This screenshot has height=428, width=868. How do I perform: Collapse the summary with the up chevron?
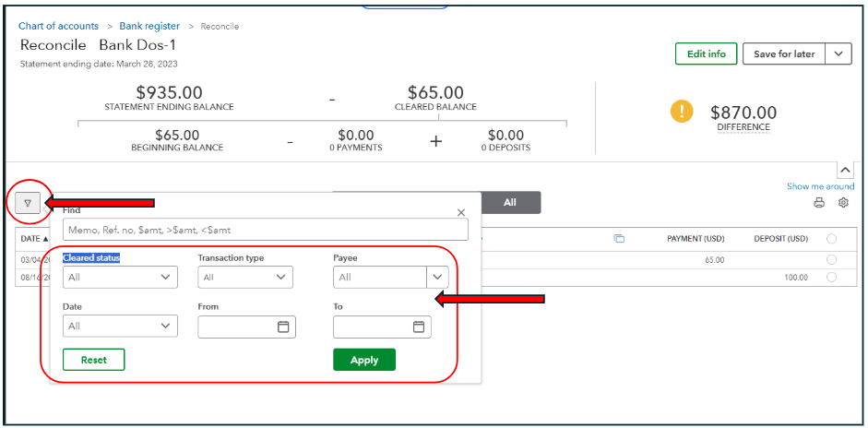pos(846,171)
